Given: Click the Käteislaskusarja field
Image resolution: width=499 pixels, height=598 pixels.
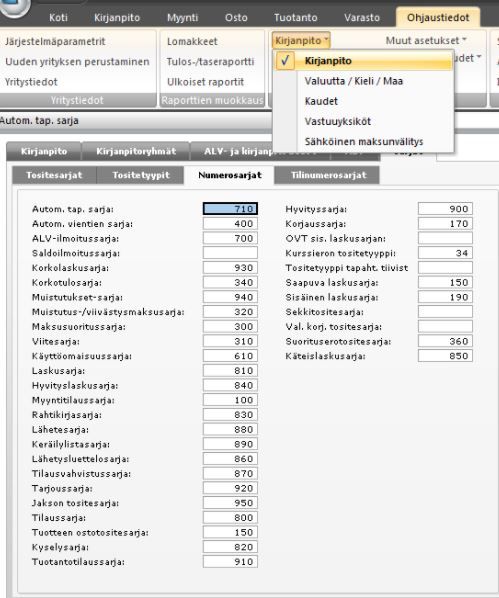Looking at the screenshot, I should coord(445,356).
